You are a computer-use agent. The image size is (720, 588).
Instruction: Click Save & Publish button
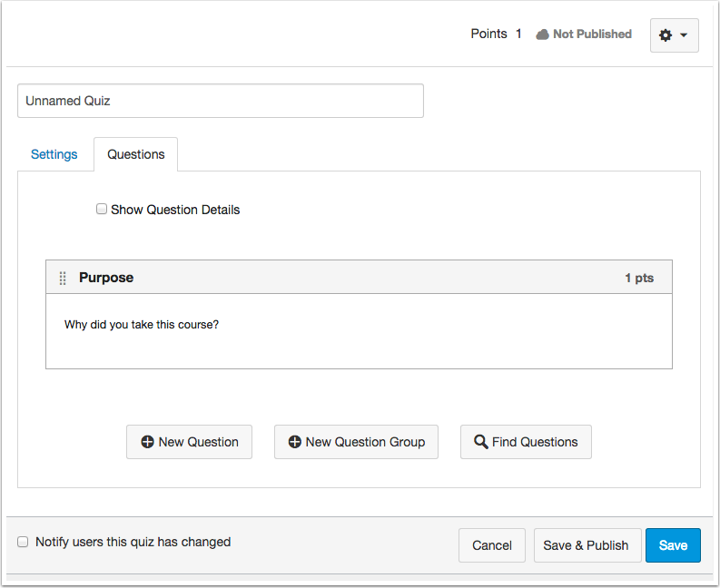tap(587, 545)
